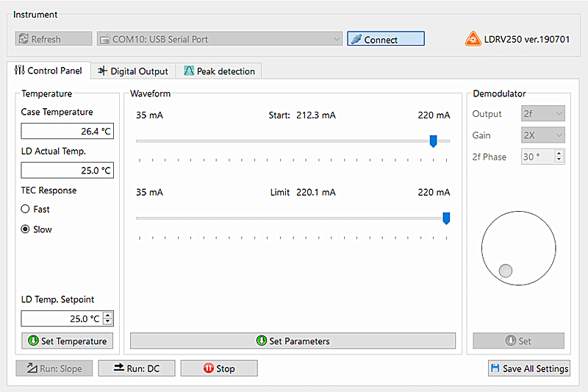Click the grey phase dial knob

506,271
